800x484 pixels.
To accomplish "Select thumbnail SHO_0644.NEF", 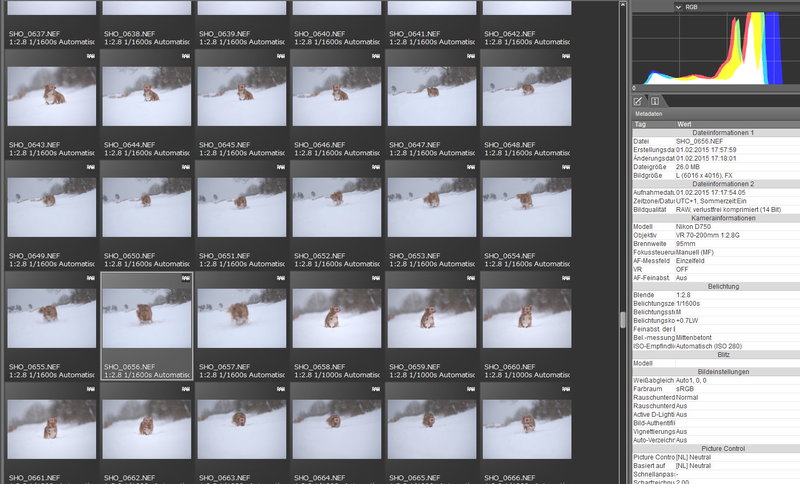I will (147, 96).
